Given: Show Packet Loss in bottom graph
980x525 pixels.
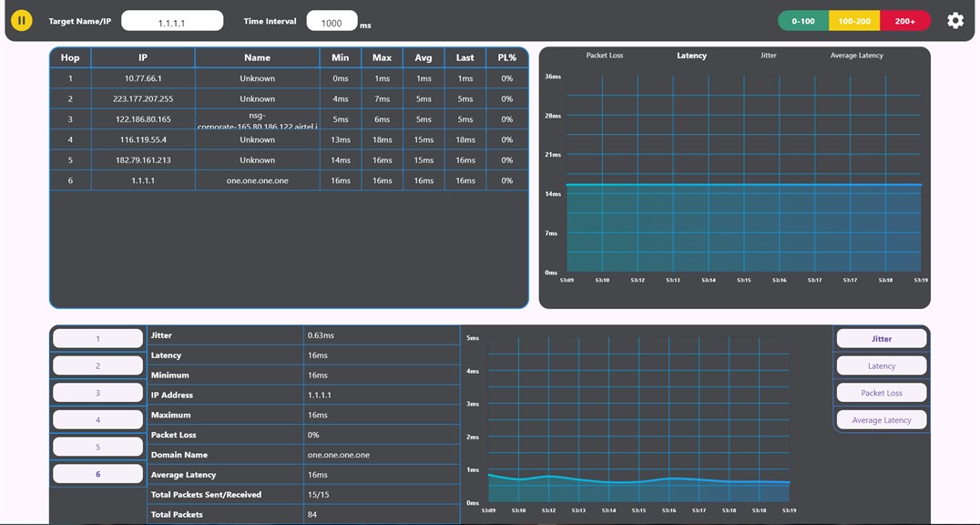Looking at the screenshot, I should point(881,393).
